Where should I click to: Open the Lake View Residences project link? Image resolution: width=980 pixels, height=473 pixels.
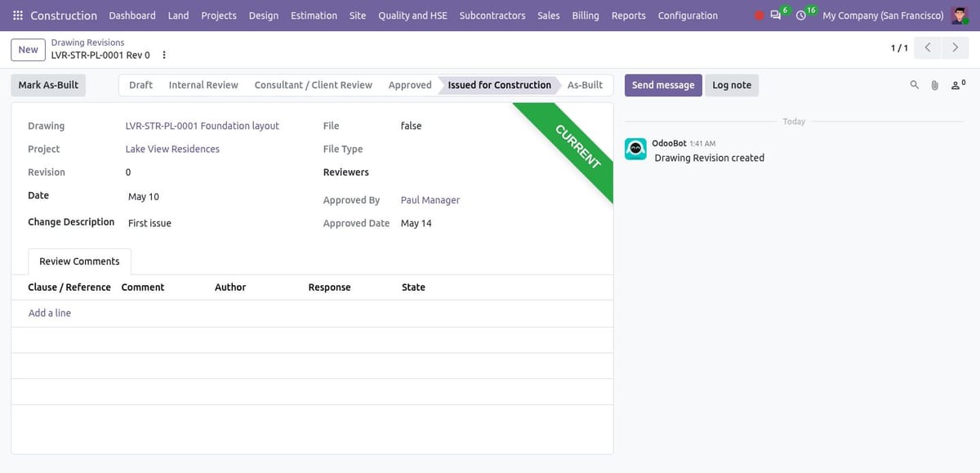coord(172,149)
